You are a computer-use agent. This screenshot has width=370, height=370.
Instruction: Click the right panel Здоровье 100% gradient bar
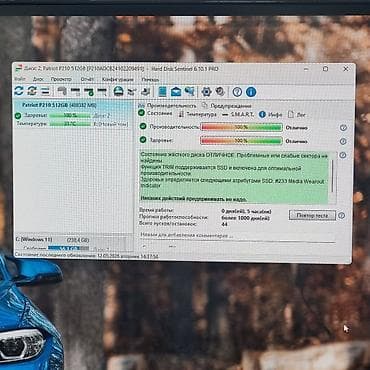pyautogui.click(x=241, y=141)
